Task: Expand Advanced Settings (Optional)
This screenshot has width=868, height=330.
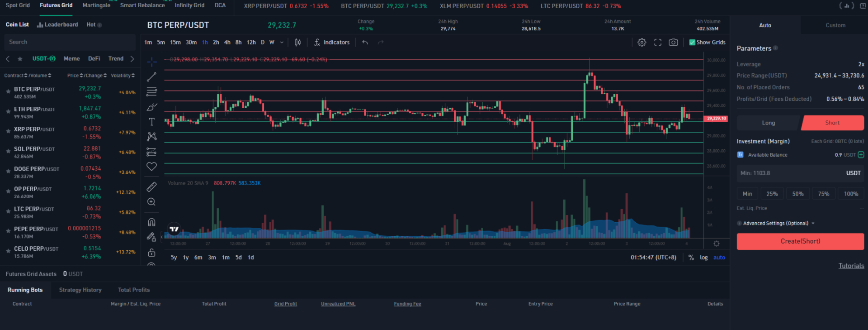Action: point(776,223)
